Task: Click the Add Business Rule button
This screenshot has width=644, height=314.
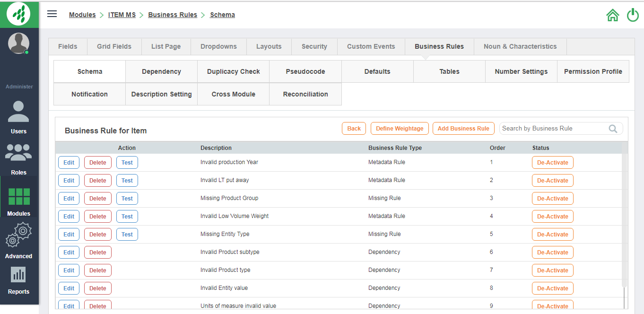Action: (x=463, y=129)
